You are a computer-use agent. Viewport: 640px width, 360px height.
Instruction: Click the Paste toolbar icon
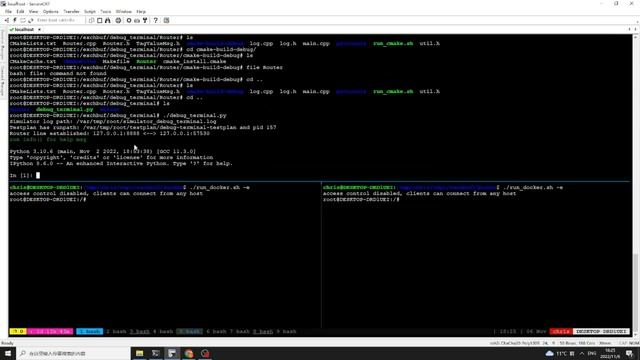pyautogui.click(x=99, y=20)
